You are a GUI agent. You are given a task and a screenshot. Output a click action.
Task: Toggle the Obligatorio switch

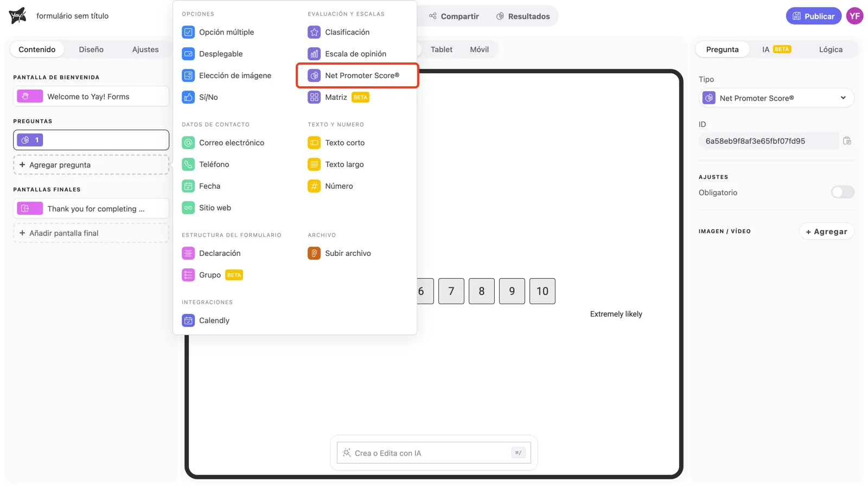coord(843,192)
